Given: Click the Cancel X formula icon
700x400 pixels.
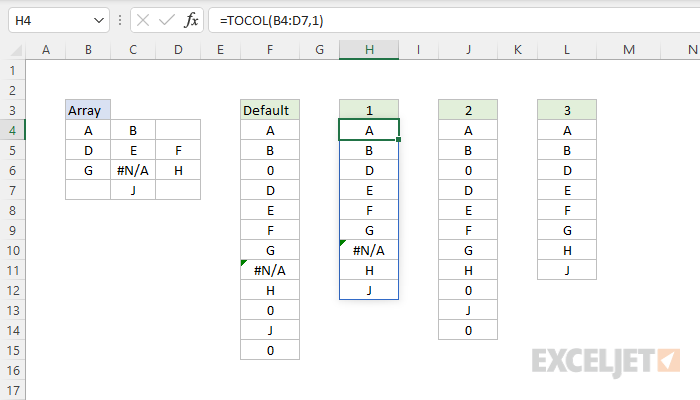Looking at the screenshot, I should pos(142,19).
